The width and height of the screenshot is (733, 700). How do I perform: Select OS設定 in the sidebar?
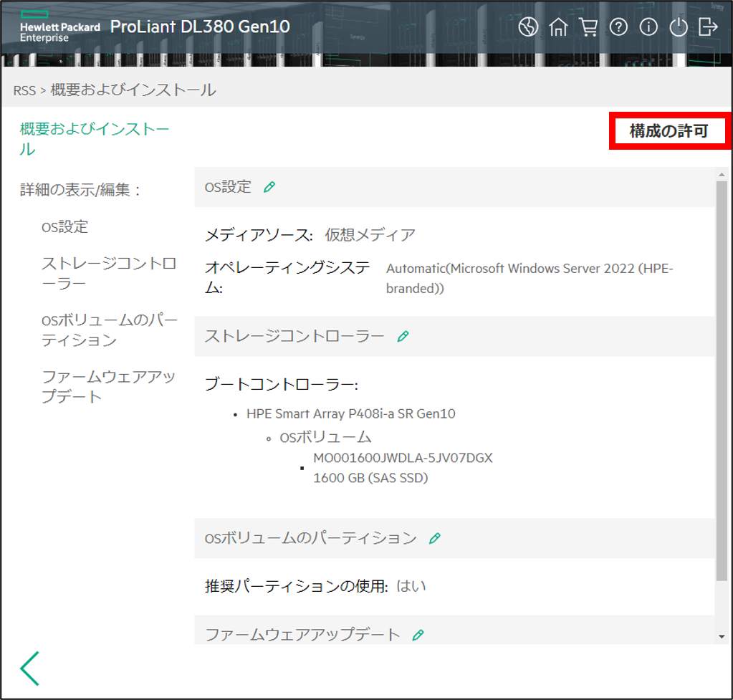pos(65,227)
